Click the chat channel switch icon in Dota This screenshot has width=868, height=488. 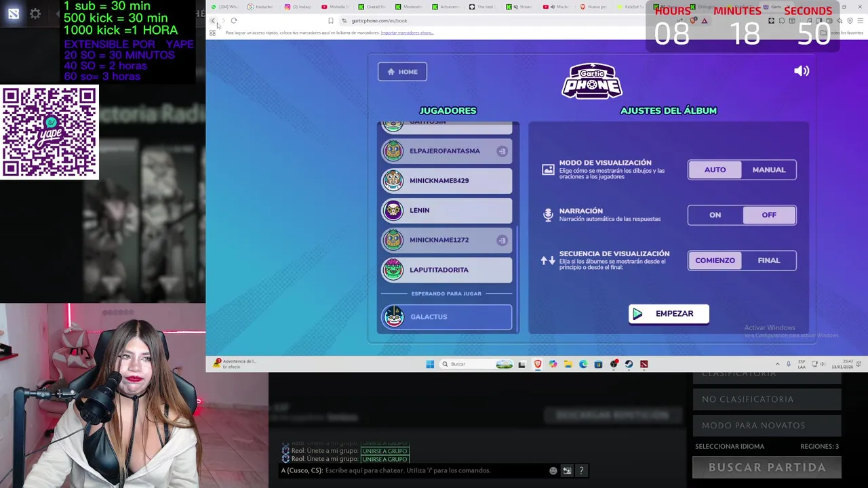click(x=567, y=470)
